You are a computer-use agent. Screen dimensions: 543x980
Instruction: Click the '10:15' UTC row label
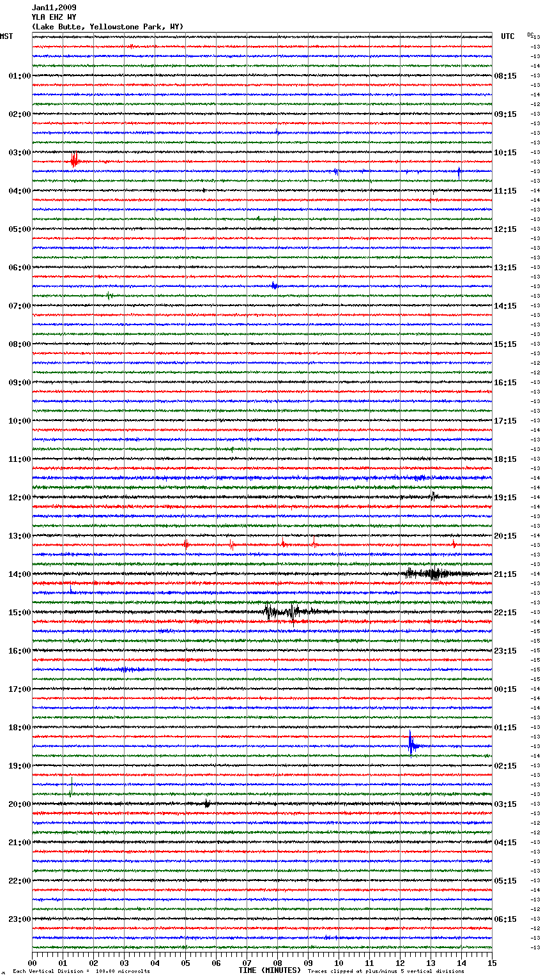(505, 153)
